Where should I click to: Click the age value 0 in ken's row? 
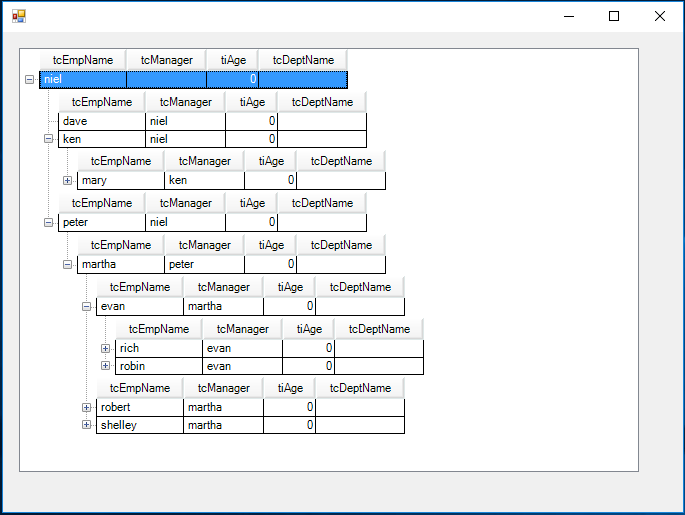(252, 139)
